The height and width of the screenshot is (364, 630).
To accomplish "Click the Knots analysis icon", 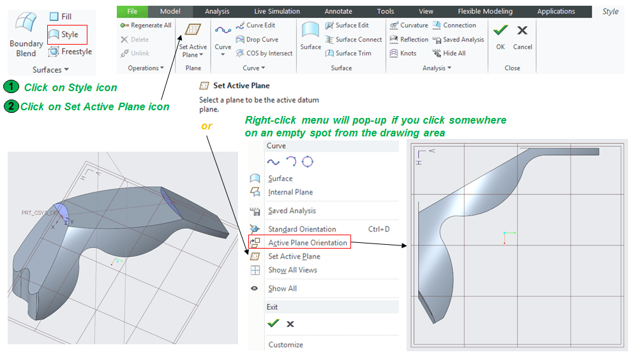I will click(x=402, y=54).
